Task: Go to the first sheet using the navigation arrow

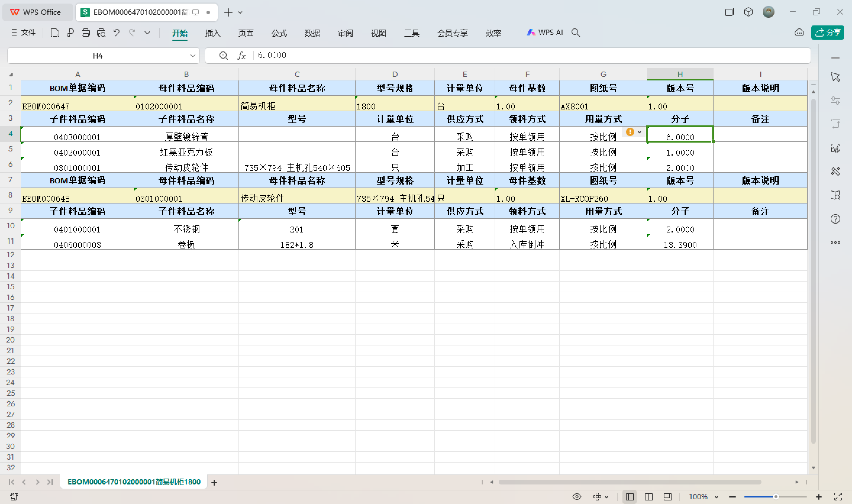Action: pyautogui.click(x=11, y=482)
